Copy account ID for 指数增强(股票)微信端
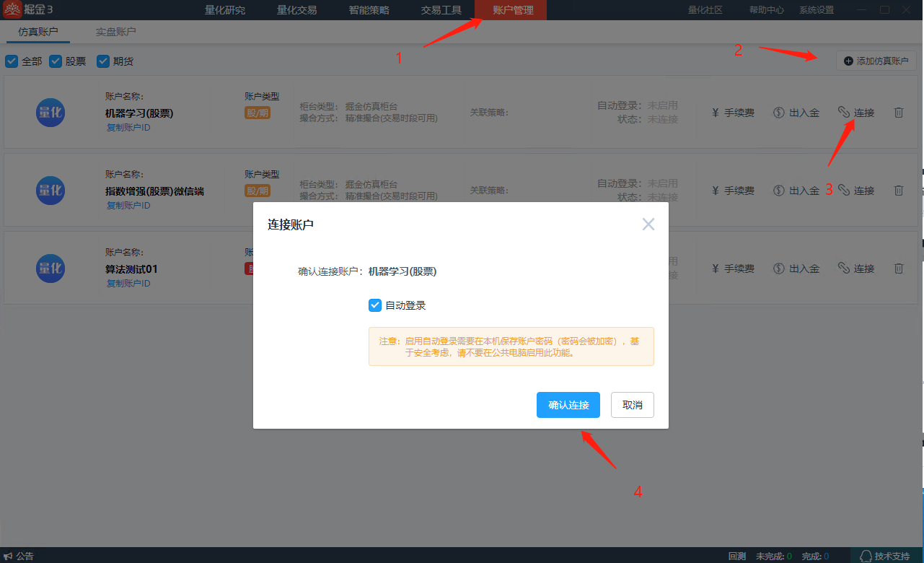Viewport: 924px width, 563px height. 128,206
